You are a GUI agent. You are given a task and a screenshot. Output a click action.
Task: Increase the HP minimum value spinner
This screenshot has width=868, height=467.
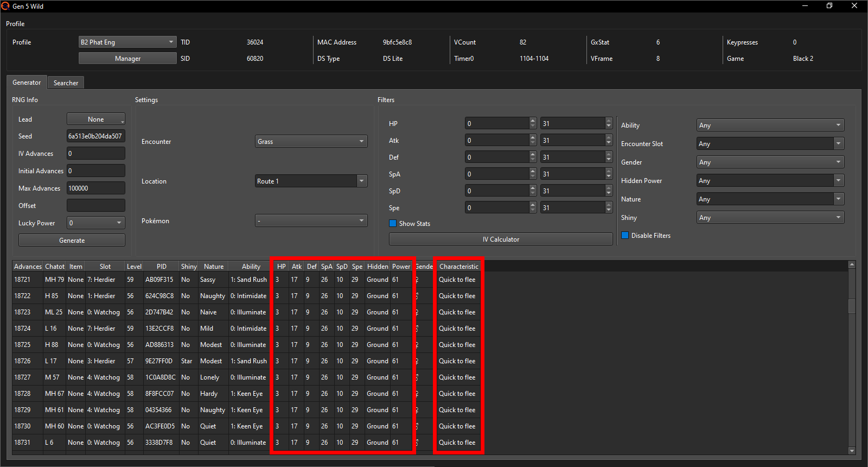click(533, 121)
